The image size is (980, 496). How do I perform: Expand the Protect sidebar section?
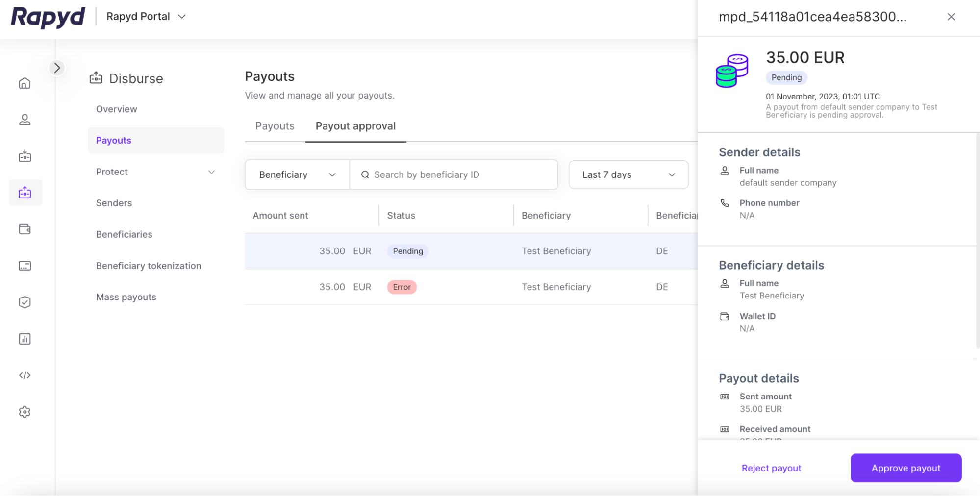155,172
